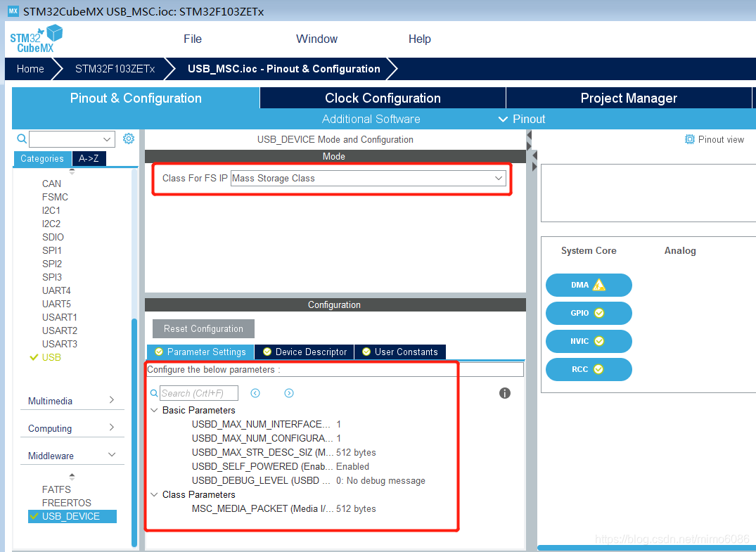Click the USBD_MAX_STR_DESC_SIZ 512 bytes value
This screenshot has width=756, height=552.
coord(356,453)
